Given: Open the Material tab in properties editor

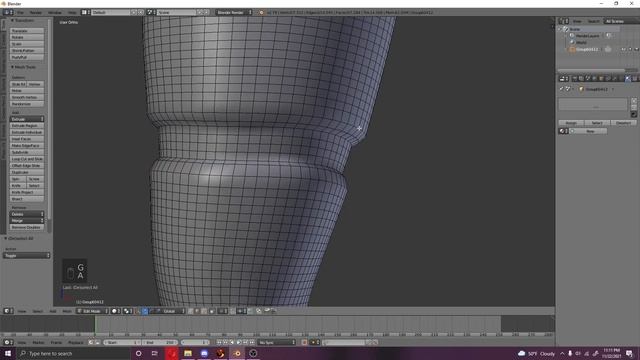Looking at the screenshot, I should point(628,78).
